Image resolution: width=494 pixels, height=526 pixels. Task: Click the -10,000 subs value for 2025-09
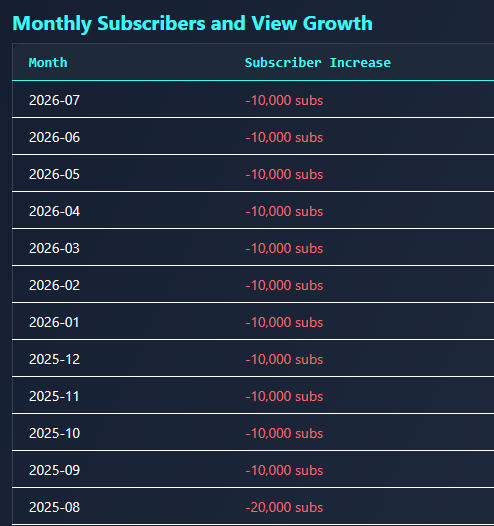pyautogui.click(x=284, y=470)
